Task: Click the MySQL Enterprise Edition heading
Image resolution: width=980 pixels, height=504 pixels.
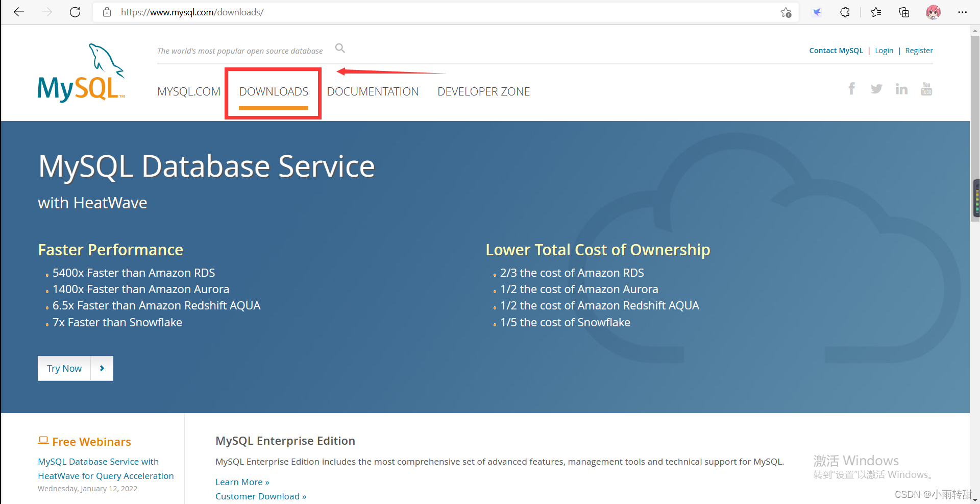Action: tap(285, 441)
